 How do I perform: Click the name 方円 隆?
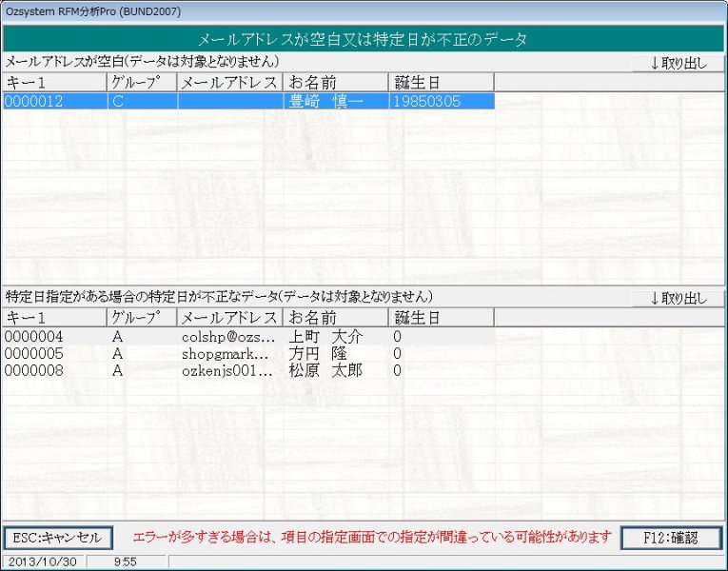(x=318, y=354)
